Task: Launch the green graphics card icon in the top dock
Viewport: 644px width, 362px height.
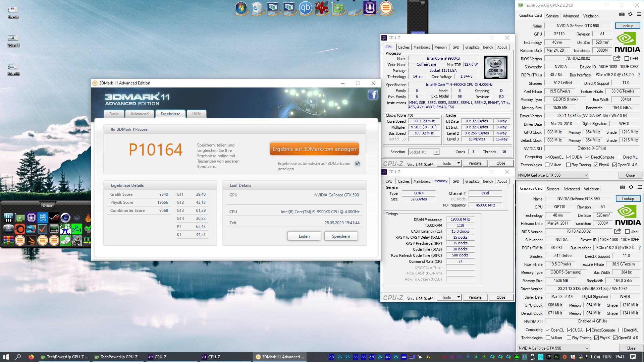Action: (x=338, y=8)
